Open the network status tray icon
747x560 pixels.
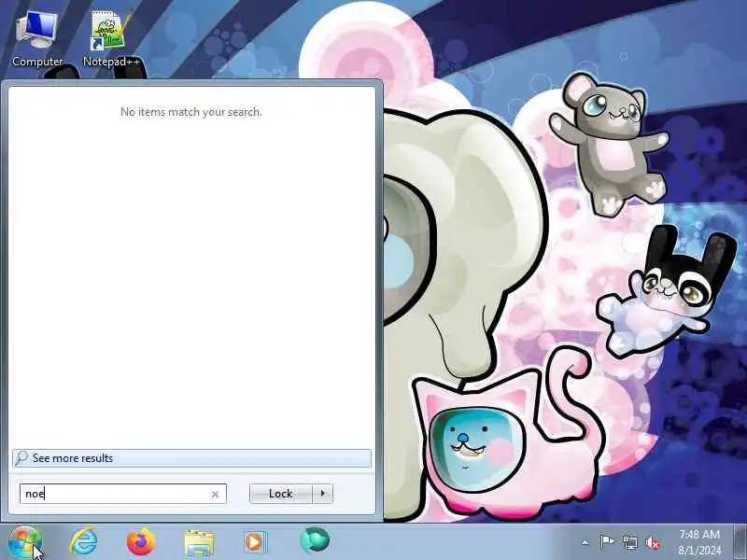tap(629, 542)
